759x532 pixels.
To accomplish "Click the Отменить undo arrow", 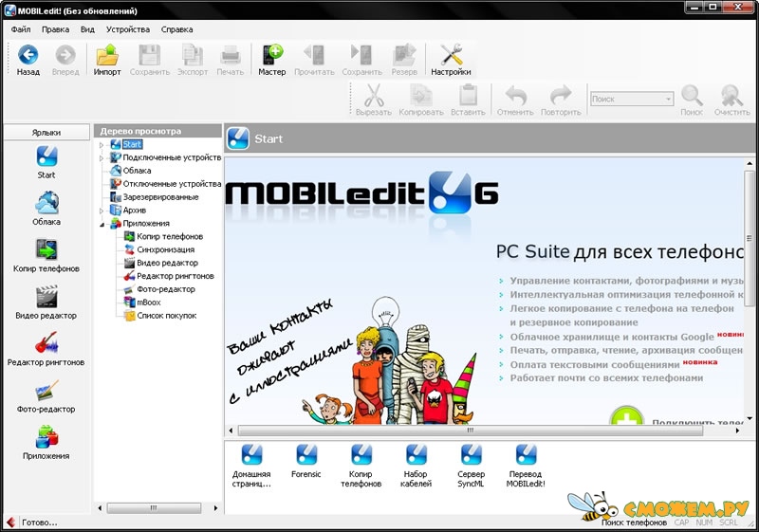I will [x=515, y=95].
